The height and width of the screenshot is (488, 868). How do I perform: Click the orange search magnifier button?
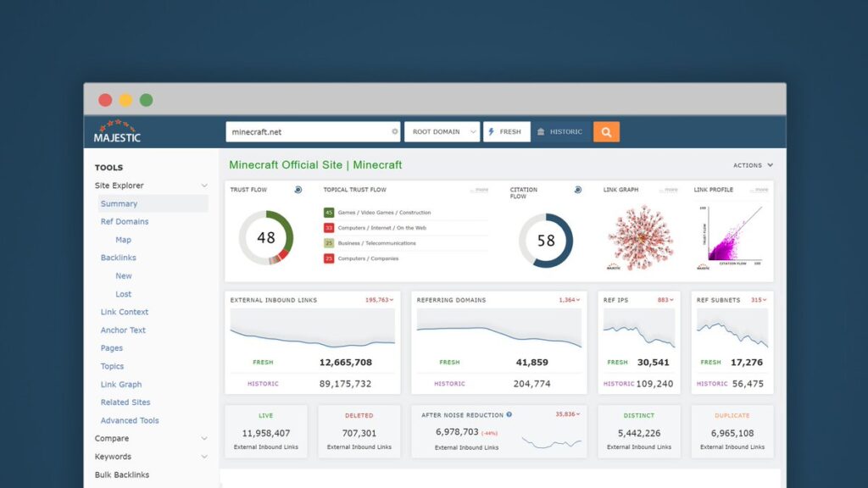pyautogui.click(x=606, y=131)
